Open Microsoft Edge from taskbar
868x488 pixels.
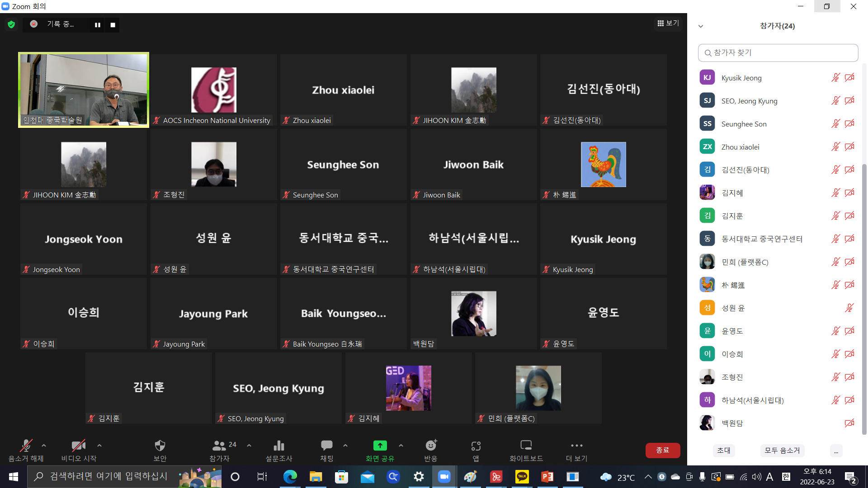point(290,477)
